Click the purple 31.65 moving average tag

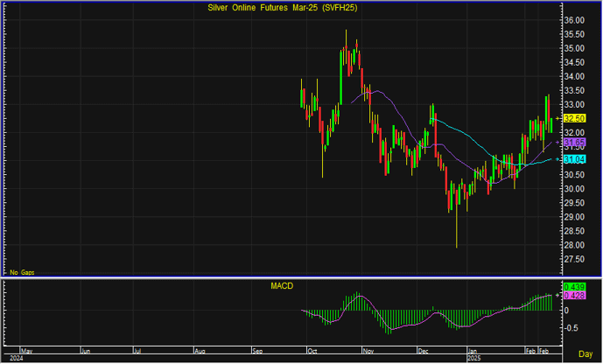(574, 142)
